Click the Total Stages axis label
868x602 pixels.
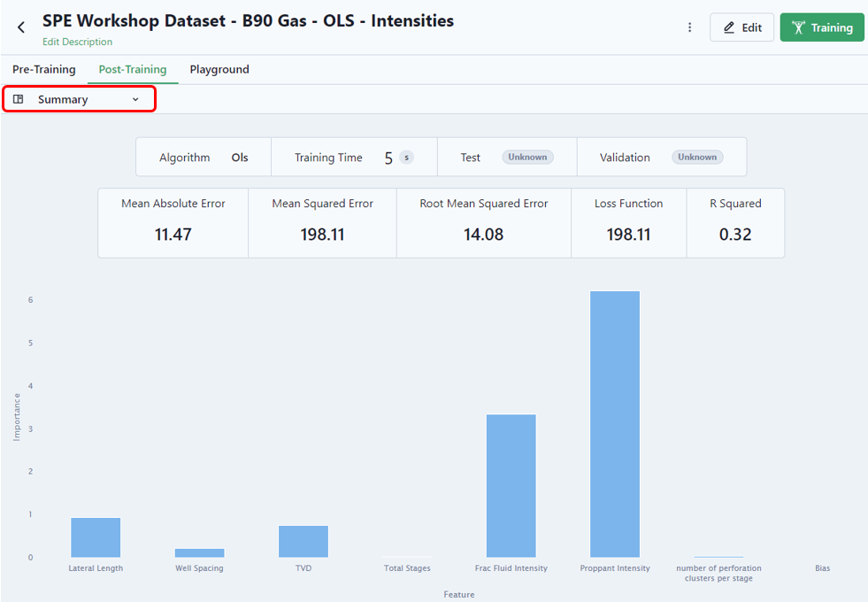(407, 568)
